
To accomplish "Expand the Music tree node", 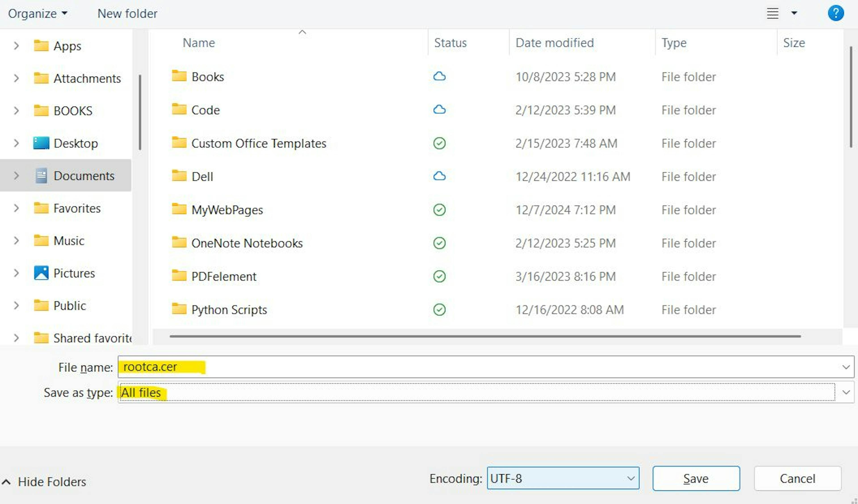I will (x=16, y=240).
